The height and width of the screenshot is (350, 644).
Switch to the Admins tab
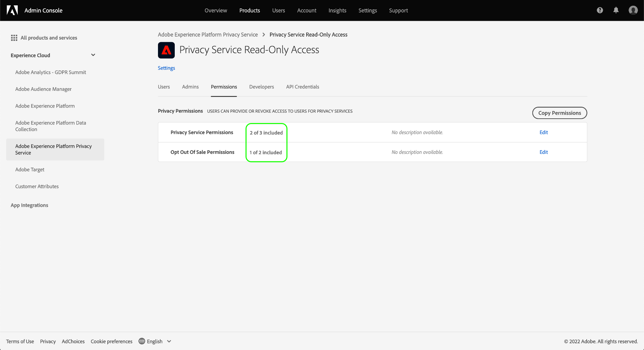191,87
